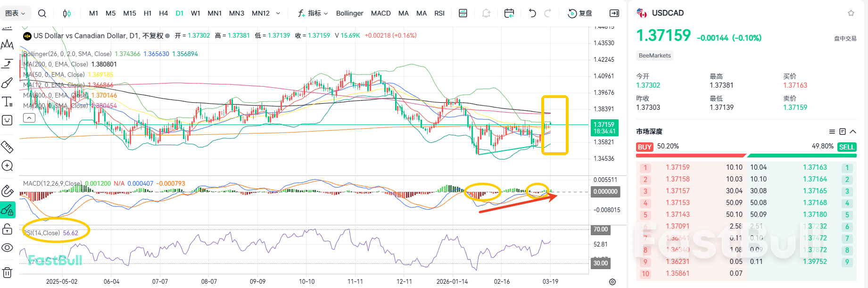This screenshot has width=868, height=288.
Task: Switch to MN1 timeframe
Action: click(x=215, y=13)
